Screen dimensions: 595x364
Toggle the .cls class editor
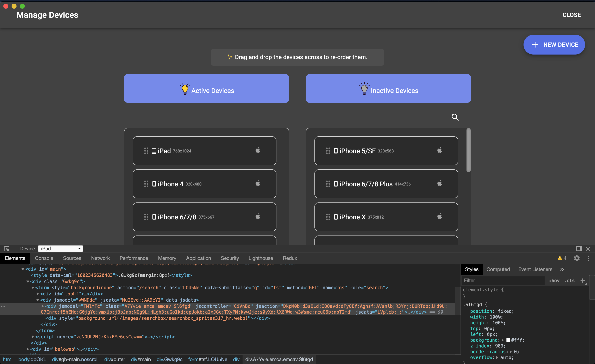(569, 280)
